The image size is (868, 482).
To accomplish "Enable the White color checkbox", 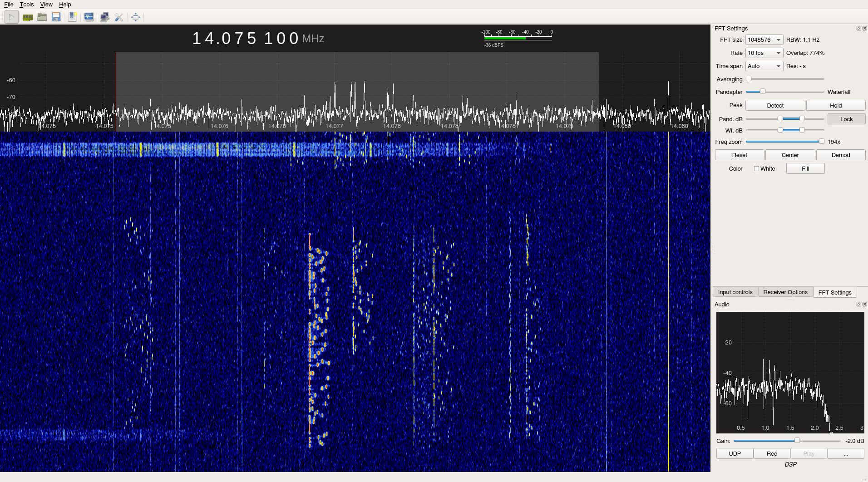I will (756, 168).
